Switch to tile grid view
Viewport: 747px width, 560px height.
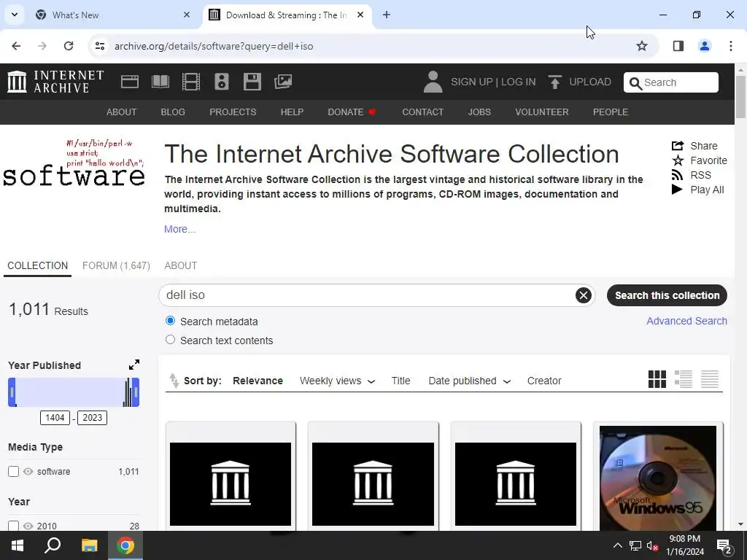657,379
